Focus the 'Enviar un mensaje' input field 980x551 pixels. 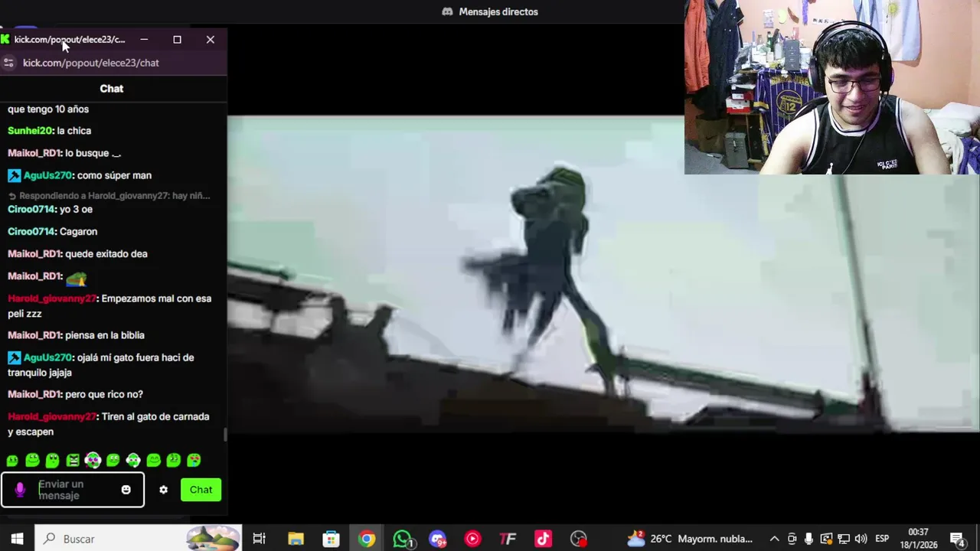click(x=73, y=490)
